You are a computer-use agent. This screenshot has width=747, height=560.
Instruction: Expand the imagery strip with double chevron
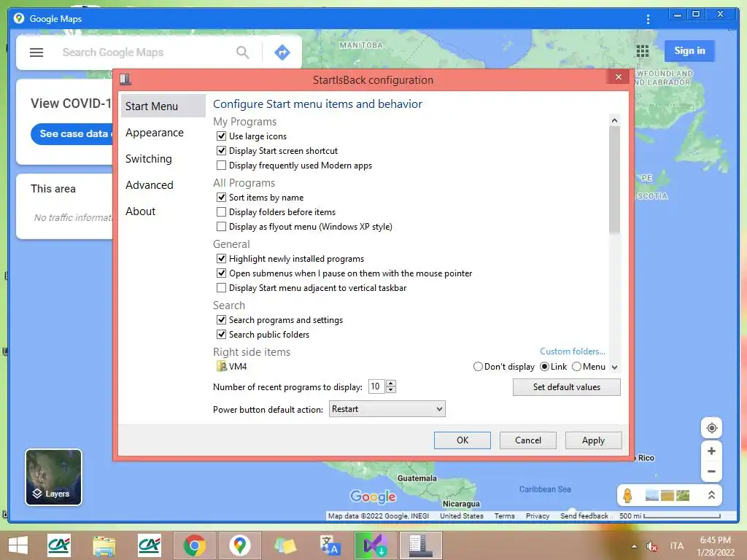coord(711,495)
